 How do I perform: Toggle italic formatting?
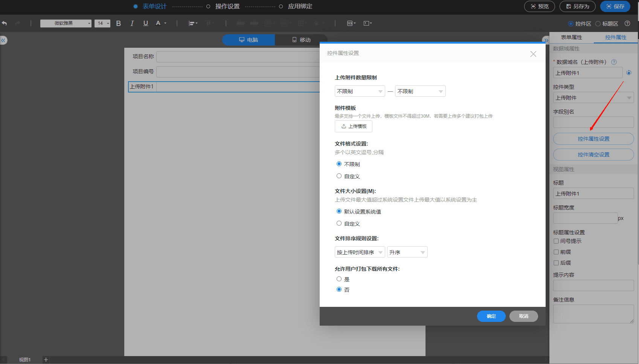coord(132,23)
